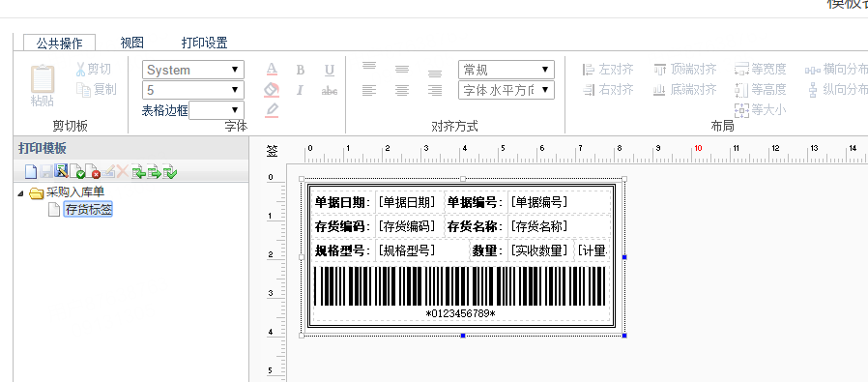Select horizontal right text alignment icon
Image resolution: width=868 pixels, height=382 pixels.
tap(435, 90)
